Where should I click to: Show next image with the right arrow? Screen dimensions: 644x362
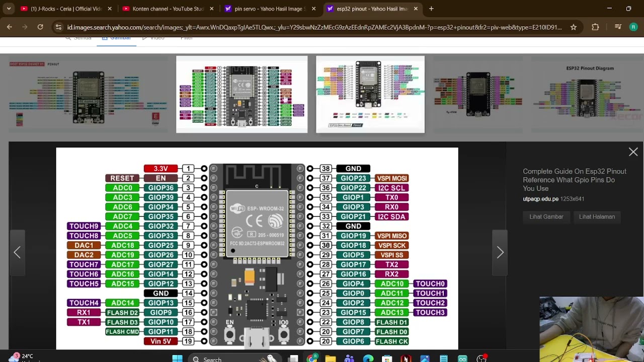(x=500, y=252)
